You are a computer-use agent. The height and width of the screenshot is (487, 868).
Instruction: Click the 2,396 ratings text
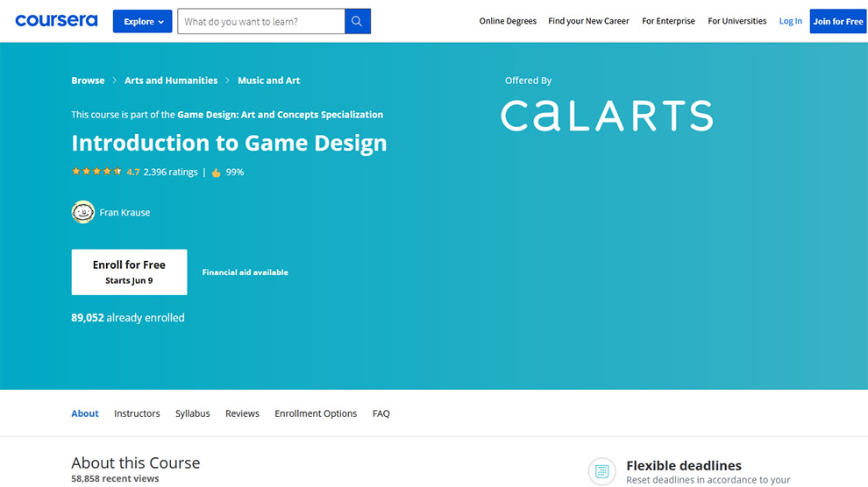tap(170, 172)
